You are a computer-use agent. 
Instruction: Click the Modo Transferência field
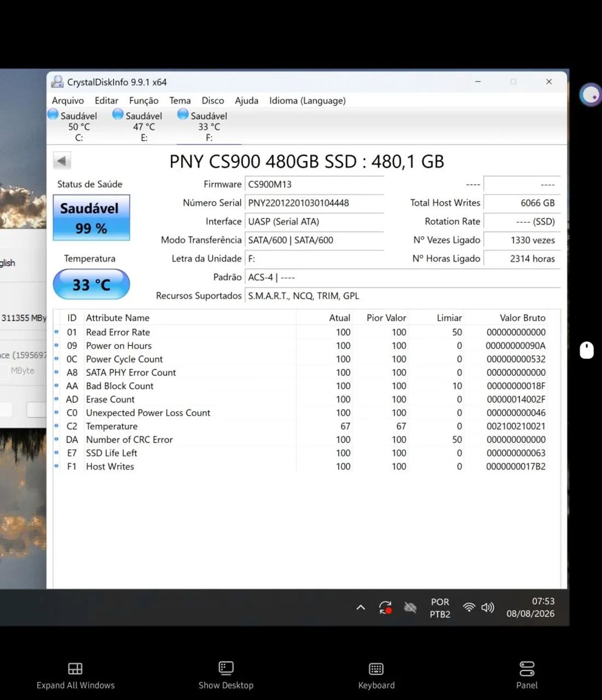point(314,240)
